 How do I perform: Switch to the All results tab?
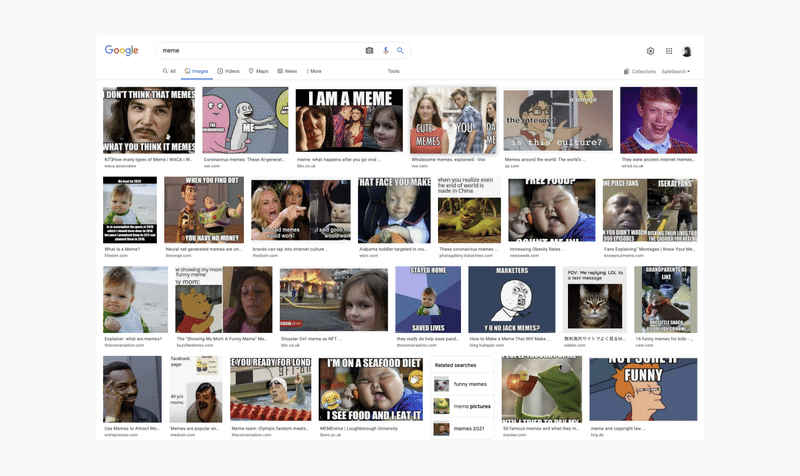coord(169,71)
